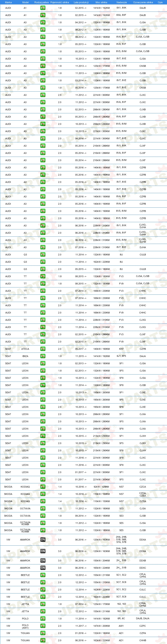Click fuel icon in OCTAVIA 5E3 CJSB row
Viewport: 167px width, 644px height.
(43, 516)
